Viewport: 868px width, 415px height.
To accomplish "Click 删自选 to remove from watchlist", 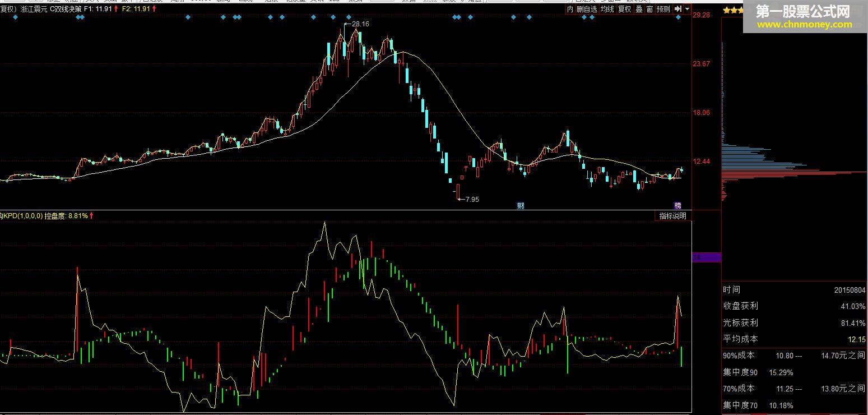I will (x=587, y=9).
